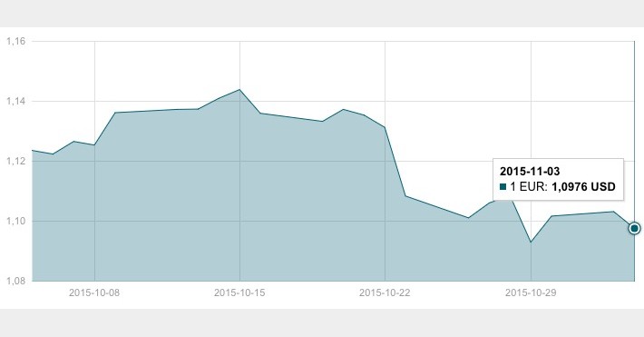Click the teal legend square beside 1 EUR
Image resolution: width=644 pixels, height=337 pixels.
[503, 187]
